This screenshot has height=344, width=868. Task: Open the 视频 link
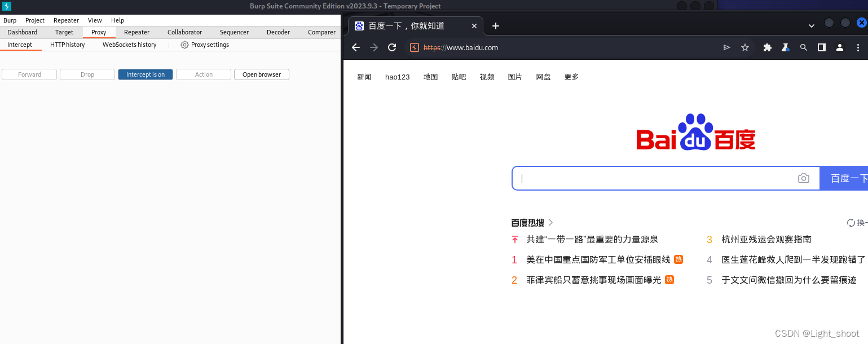[x=487, y=77]
